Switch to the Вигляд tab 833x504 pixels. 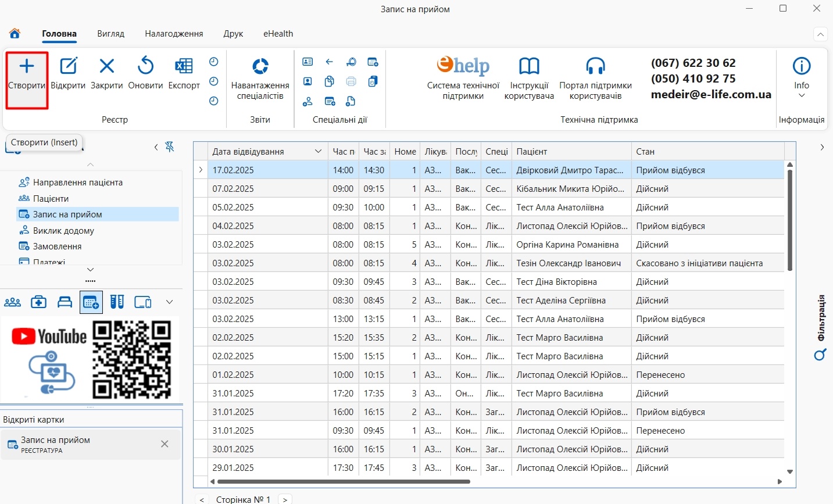click(x=111, y=34)
